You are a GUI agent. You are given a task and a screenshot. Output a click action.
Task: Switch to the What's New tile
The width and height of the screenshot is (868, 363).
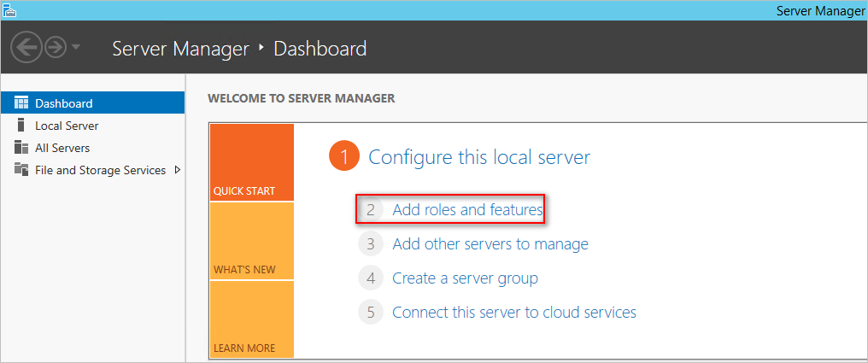pos(252,241)
